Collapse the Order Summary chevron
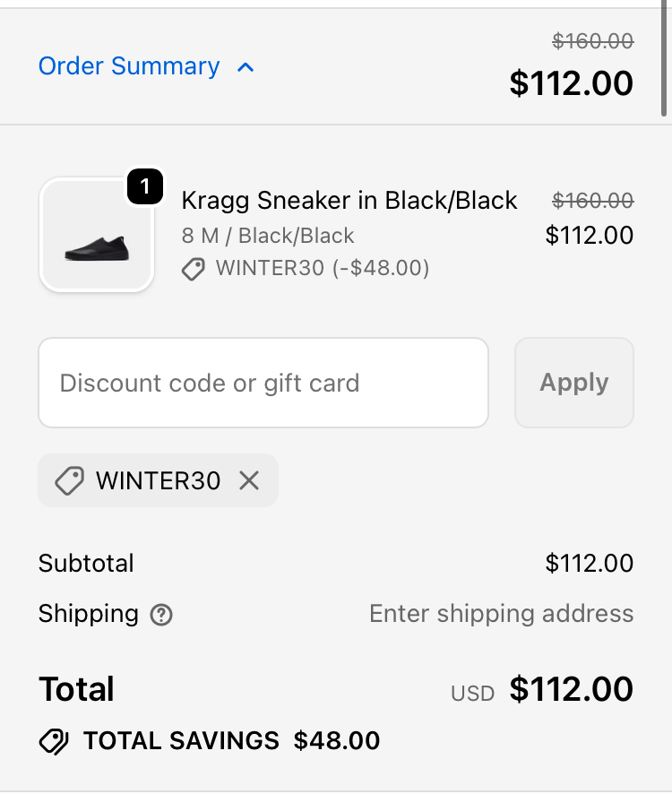Screen dimensions: 672x794 pyautogui.click(x=246, y=67)
